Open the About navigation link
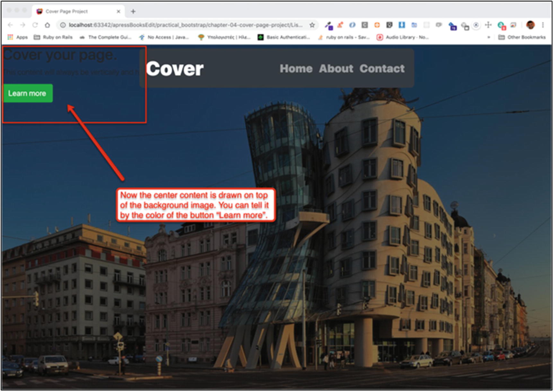Viewport: 554px width, 392px height. tap(336, 69)
